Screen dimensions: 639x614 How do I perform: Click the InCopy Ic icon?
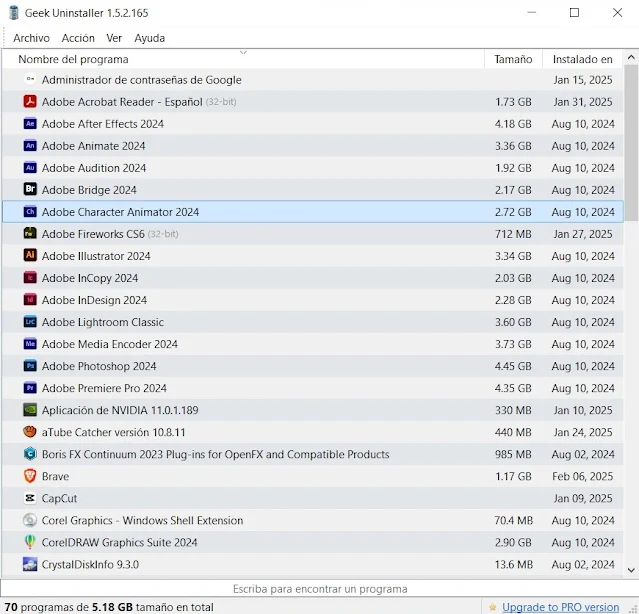pos(30,277)
